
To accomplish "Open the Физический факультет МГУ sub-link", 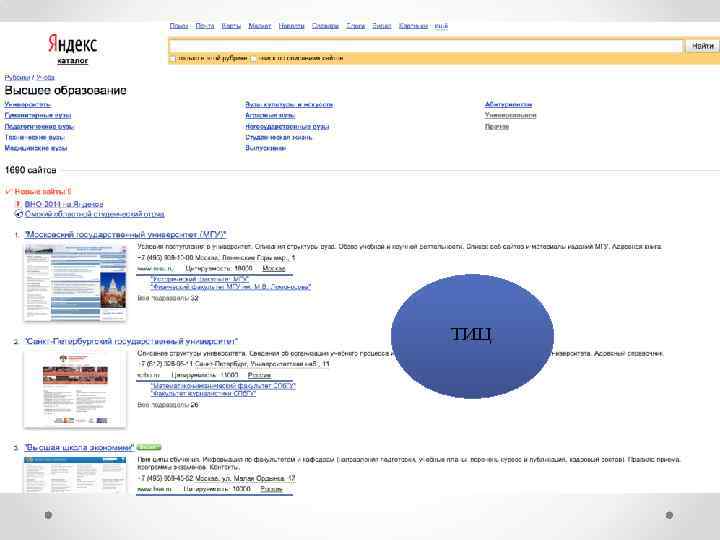I will click(x=231, y=287).
